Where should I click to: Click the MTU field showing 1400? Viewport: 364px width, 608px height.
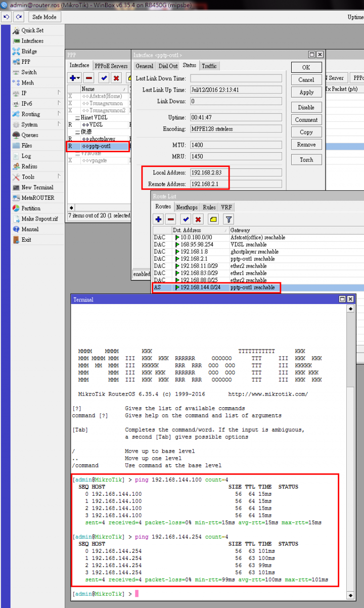[x=236, y=145]
